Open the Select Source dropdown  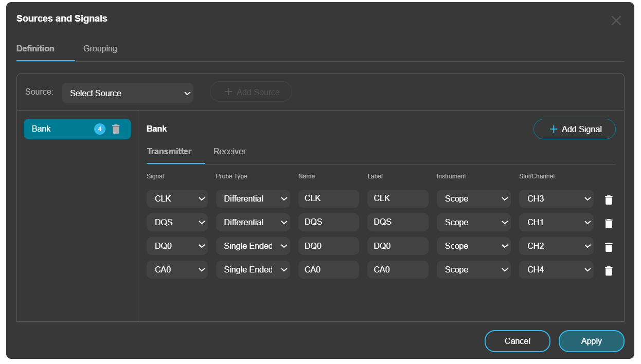[128, 93]
